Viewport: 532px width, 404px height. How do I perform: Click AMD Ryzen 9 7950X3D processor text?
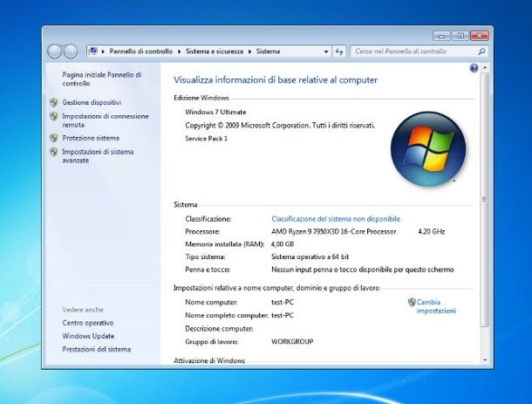pos(334,232)
